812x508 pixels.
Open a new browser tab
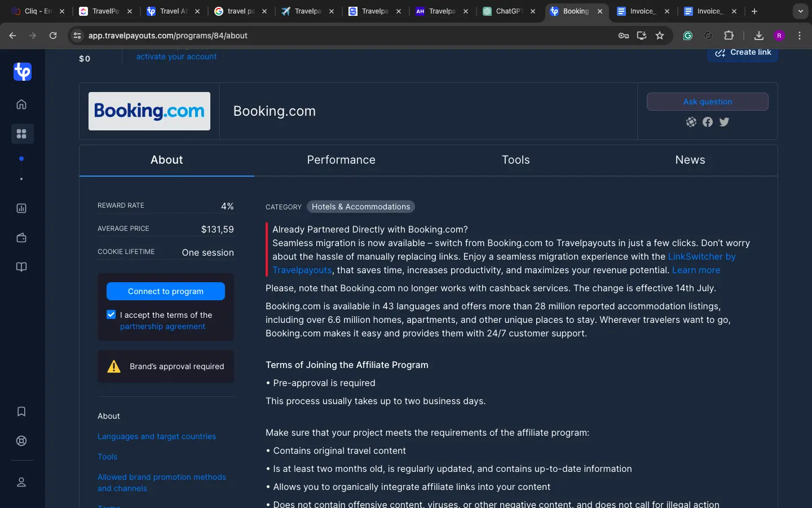(x=754, y=11)
